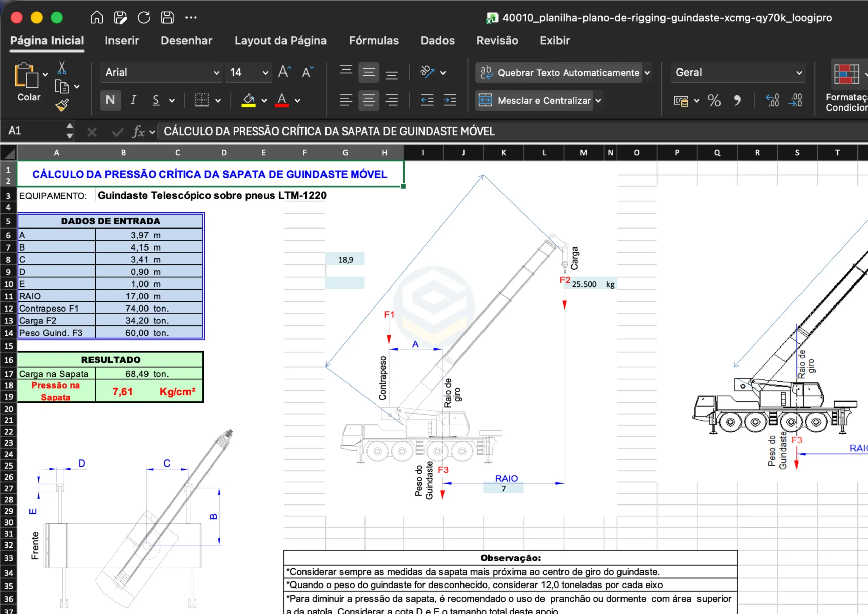Click the undo/refresh circular arrow icon
Screen dimensions: 868x614
coord(144,17)
